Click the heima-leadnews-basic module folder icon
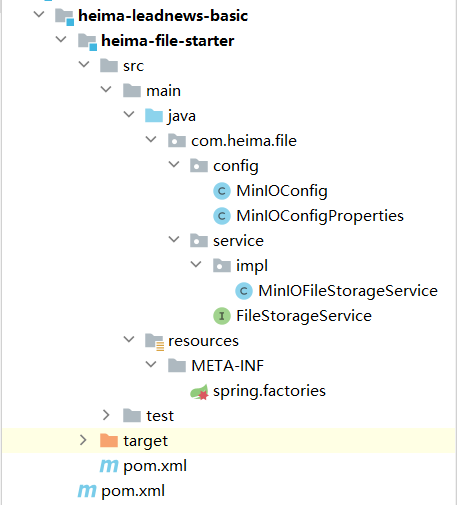457x505 pixels. tap(64, 17)
